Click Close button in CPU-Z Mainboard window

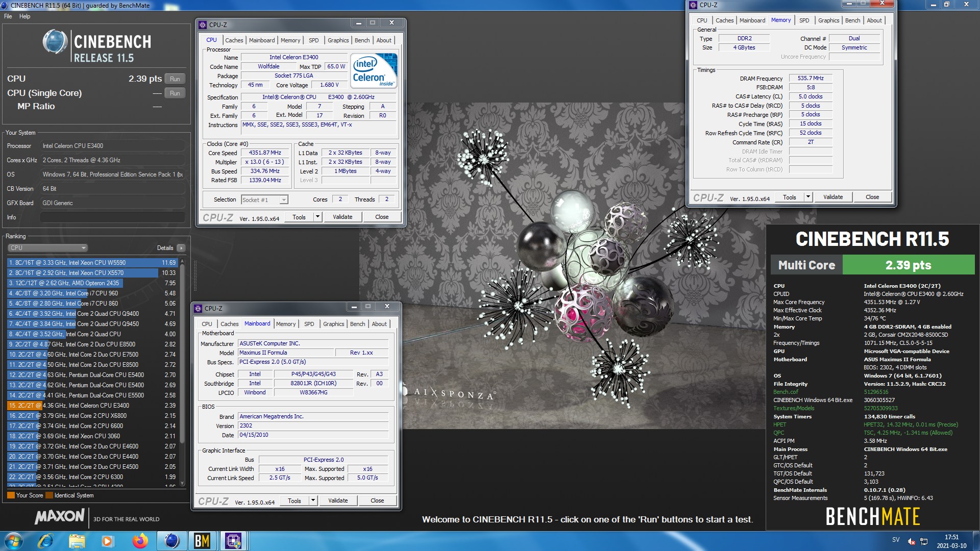click(x=377, y=500)
